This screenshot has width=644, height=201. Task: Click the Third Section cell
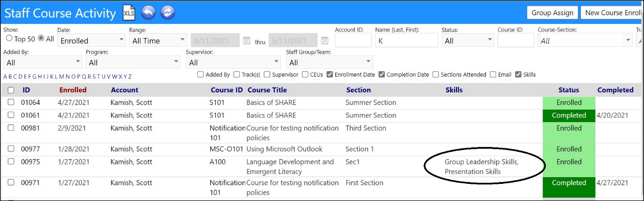click(365, 128)
